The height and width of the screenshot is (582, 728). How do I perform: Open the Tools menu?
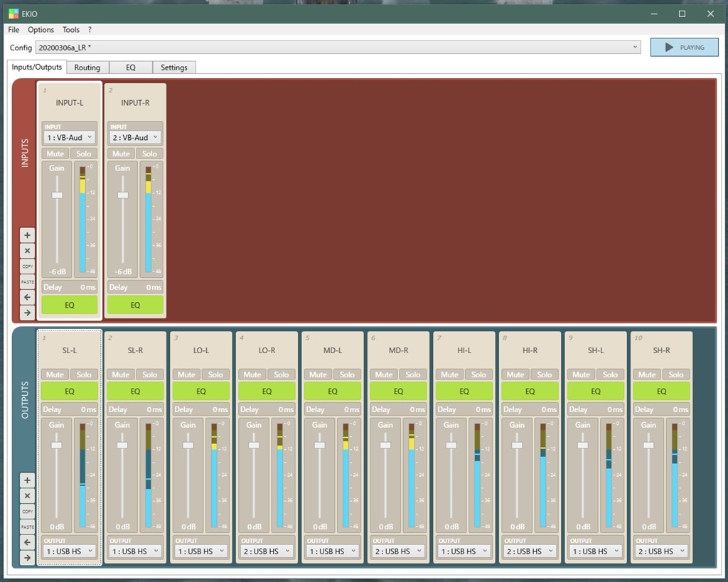click(70, 30)
